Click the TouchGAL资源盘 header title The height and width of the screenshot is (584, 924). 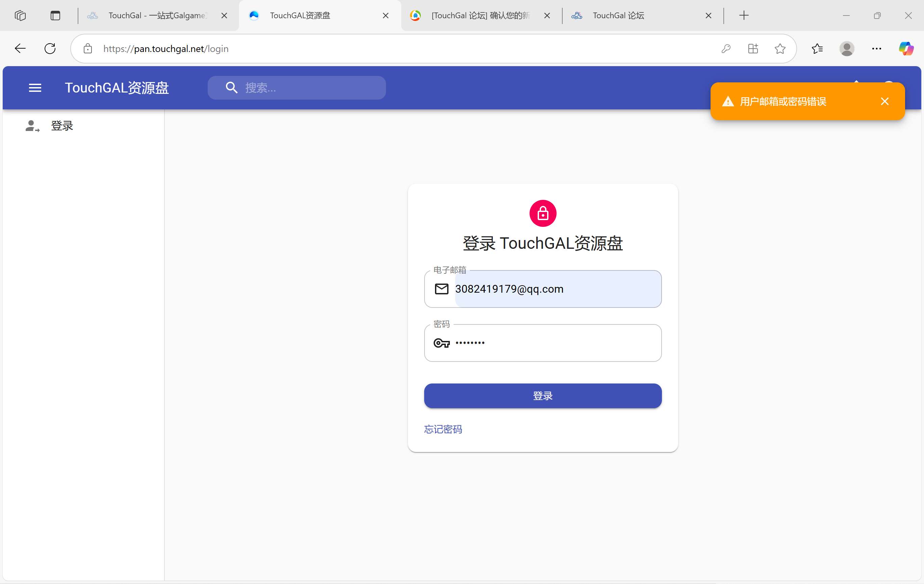coord(117,88)
